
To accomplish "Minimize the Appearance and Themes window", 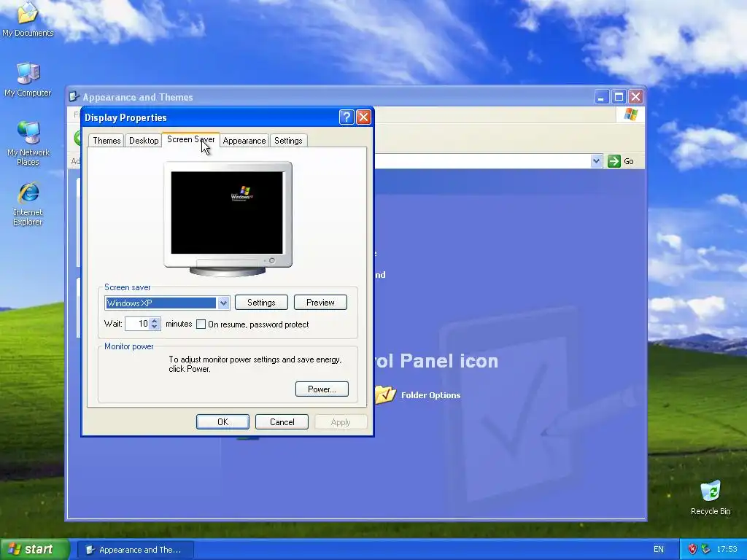I will click(601, 97).
